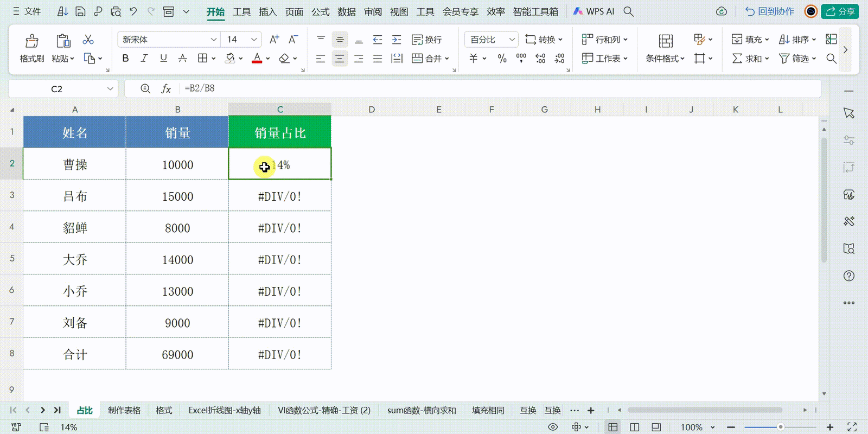Click the insert function fx icon

167,88
